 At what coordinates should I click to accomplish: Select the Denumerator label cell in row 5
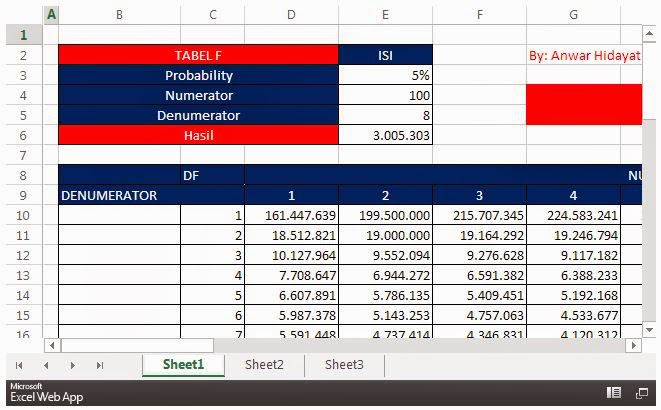point(198,115)
